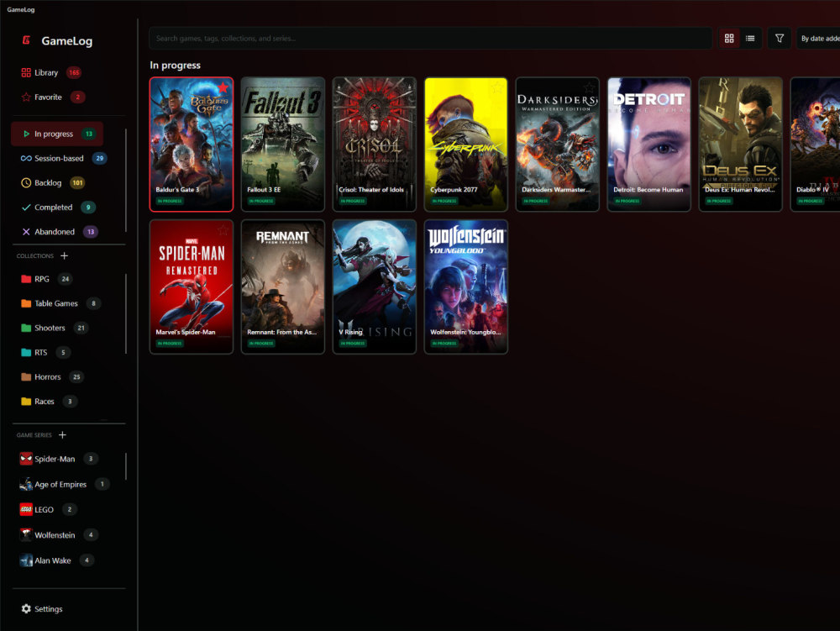This screenshot has height=631, width=840.
Task: Add a new game series with plus icon
Action: pos(63,434)
